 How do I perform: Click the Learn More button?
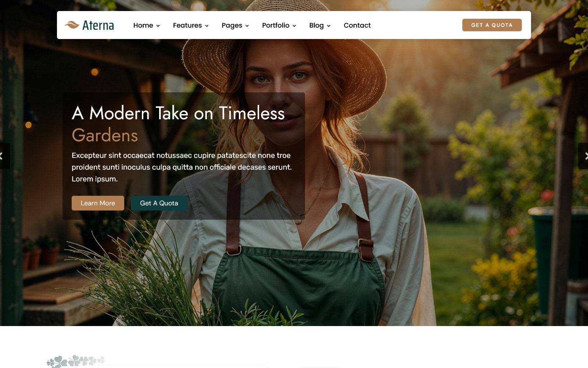[x=98, y=203]
